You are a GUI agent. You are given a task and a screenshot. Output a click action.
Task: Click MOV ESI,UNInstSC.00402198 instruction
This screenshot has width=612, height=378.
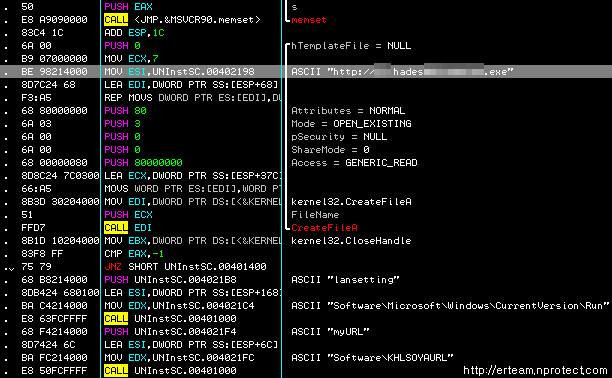(179, 71)
